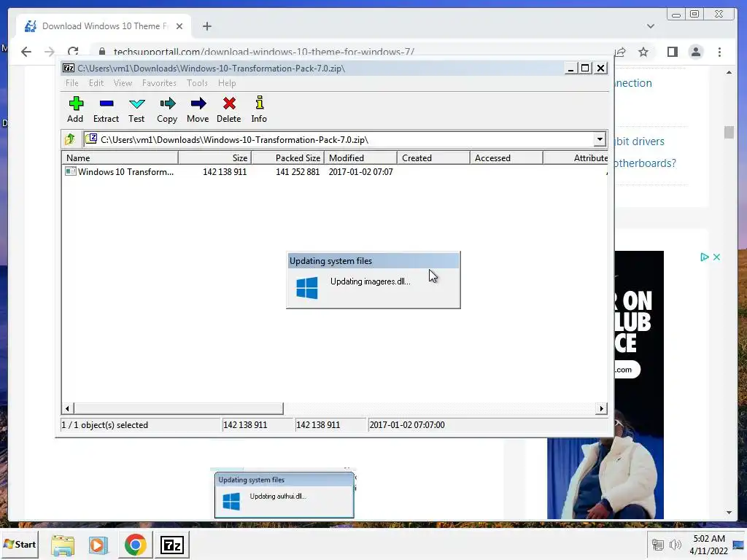
Task: Open a new Chrome tab
Action: [x=206, y=26]
